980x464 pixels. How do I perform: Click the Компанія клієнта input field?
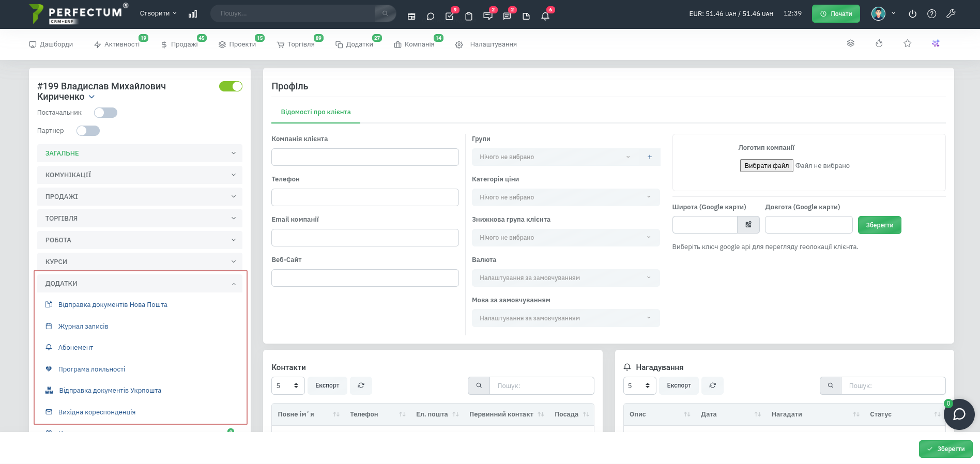(x=365, y=157)
